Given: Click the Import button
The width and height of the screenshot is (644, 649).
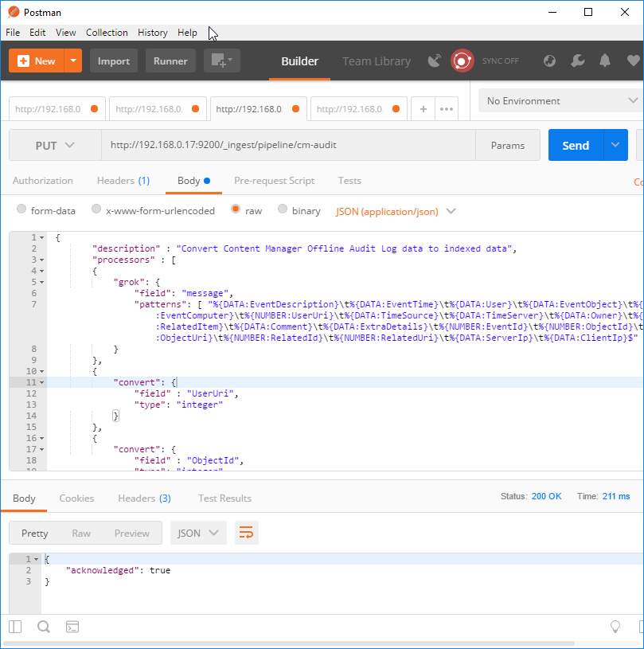Looking at the screenshot, I should 113,61.
